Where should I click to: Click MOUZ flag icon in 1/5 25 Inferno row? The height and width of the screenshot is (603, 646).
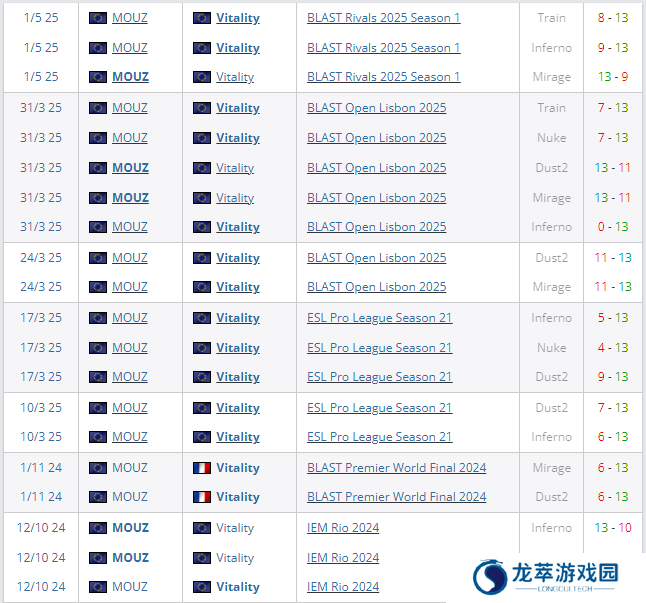point(98,48)
